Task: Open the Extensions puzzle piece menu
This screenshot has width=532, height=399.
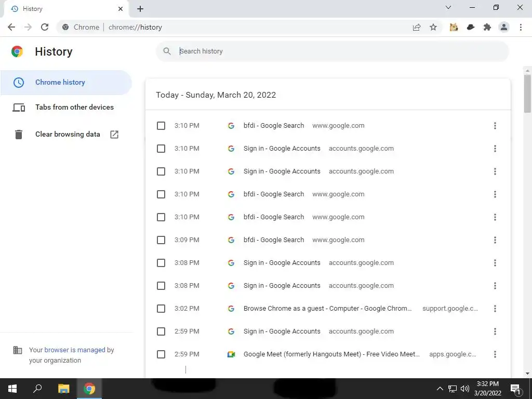Action: [487, 27]
